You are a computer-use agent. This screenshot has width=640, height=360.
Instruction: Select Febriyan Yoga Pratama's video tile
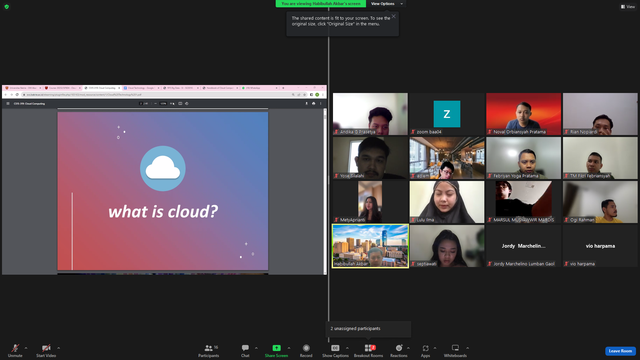(x=524, y=158)
